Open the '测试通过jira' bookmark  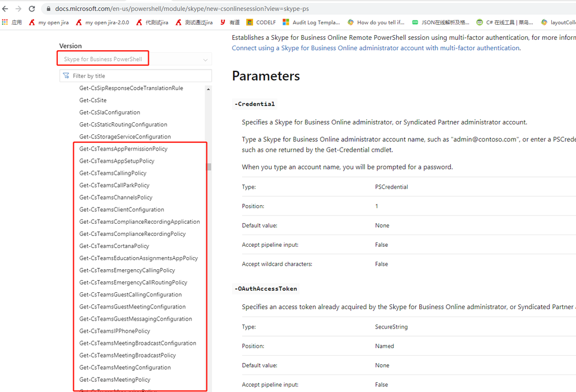pyautogui.click(x=194, y=22)
